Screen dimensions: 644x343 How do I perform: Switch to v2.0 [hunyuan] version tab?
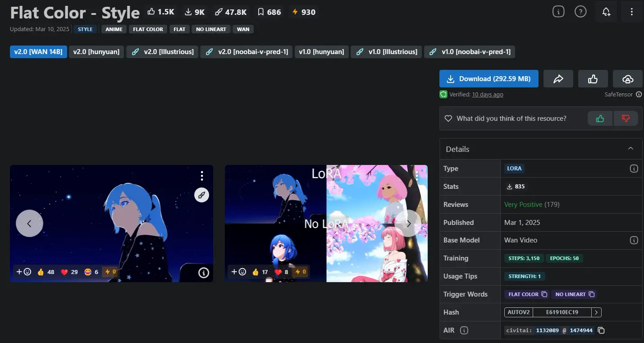coord(96,52)
